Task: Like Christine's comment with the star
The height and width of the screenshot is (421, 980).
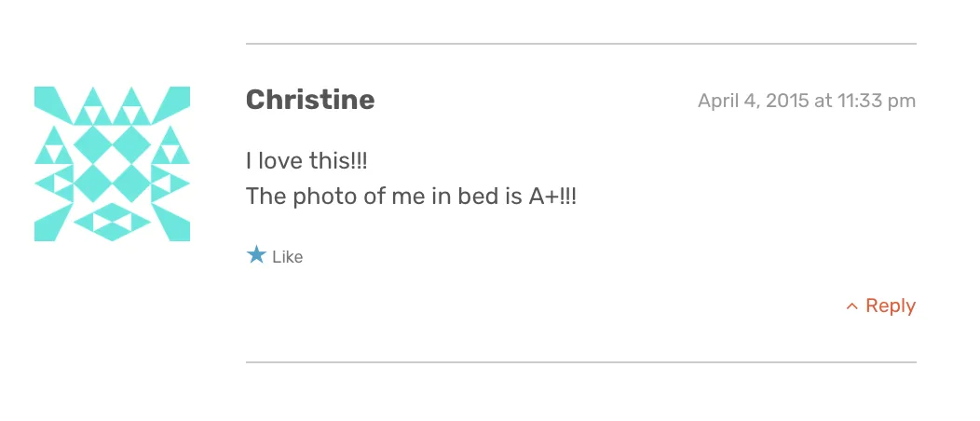Action: point(256,255)
